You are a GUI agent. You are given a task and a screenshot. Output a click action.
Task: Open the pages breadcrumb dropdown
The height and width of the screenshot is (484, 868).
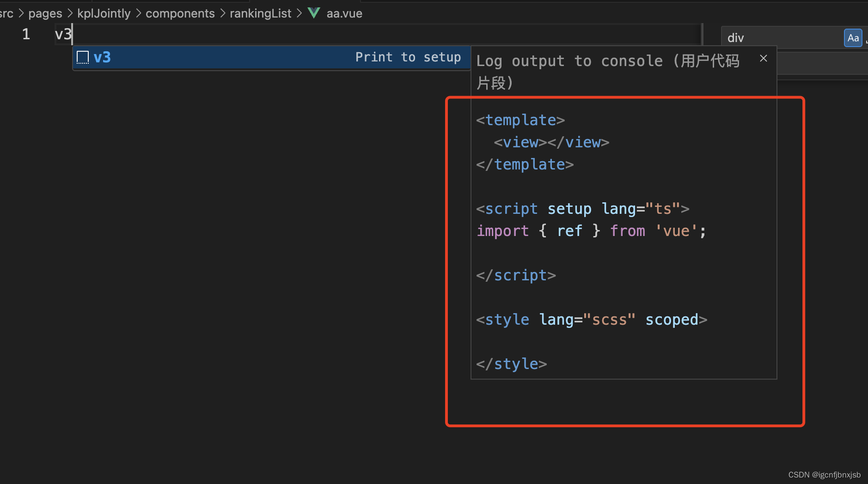(45, 12)
